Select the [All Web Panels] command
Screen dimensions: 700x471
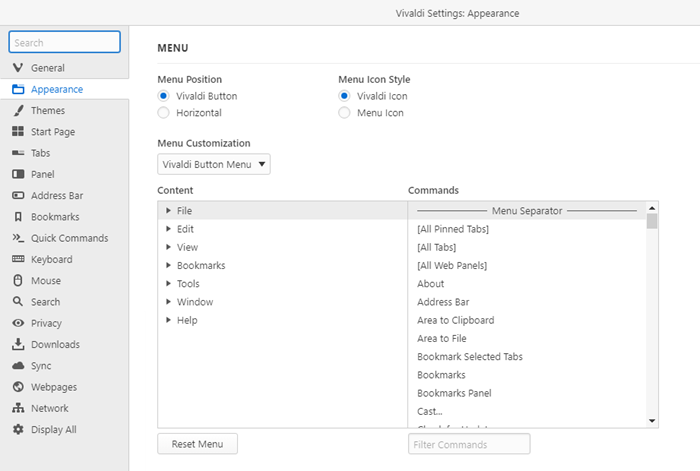(452, 266)
